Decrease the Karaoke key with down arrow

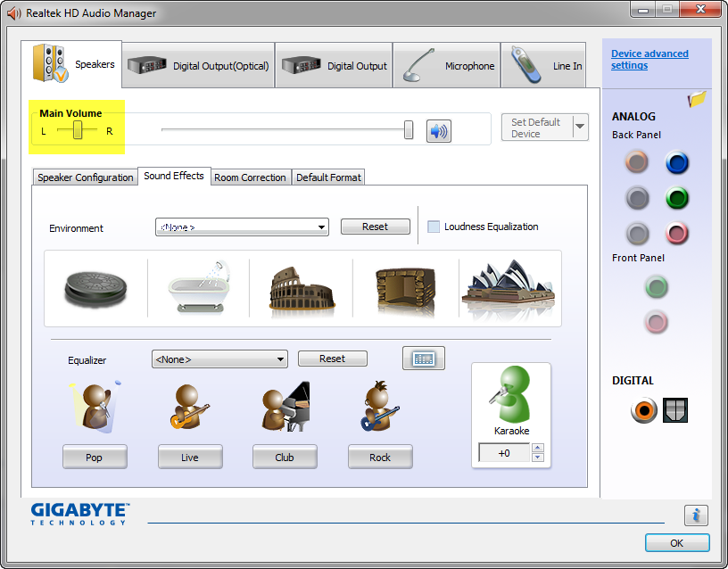pos(538,458)
